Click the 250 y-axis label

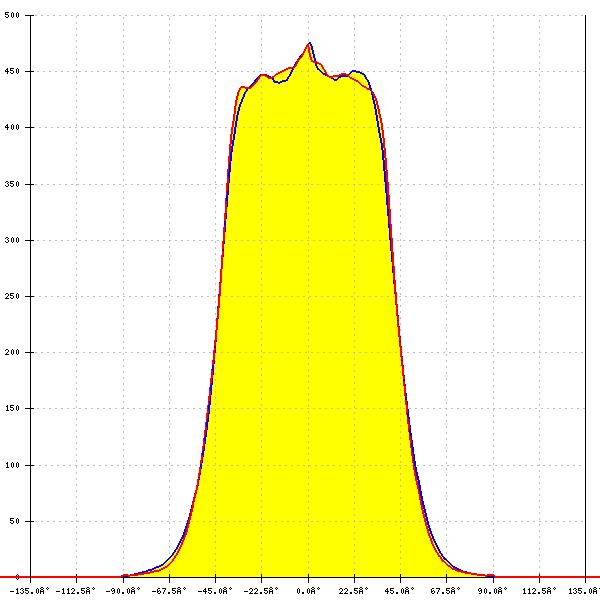(11, 296)
